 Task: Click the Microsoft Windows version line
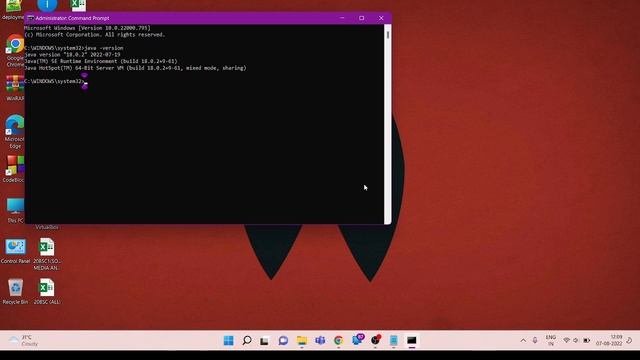(x=87, y=28)
